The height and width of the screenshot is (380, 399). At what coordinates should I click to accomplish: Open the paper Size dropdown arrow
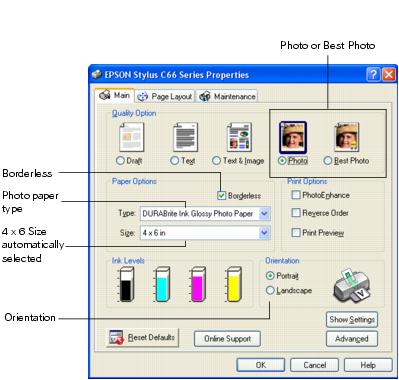[264, 233]
